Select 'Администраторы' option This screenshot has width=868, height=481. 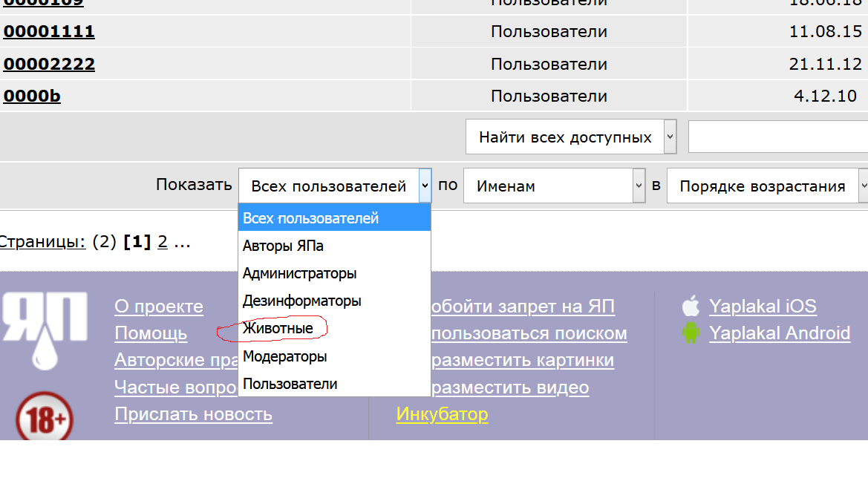[334, 273]
